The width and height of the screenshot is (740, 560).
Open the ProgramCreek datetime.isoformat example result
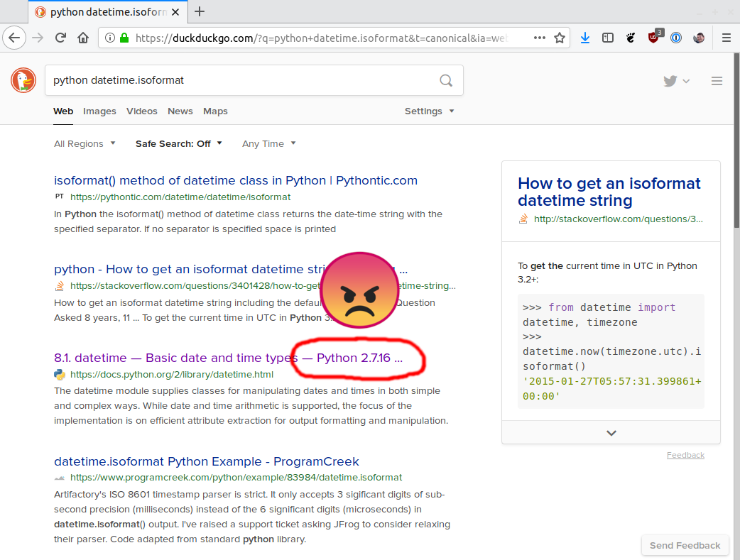[206, 461]
